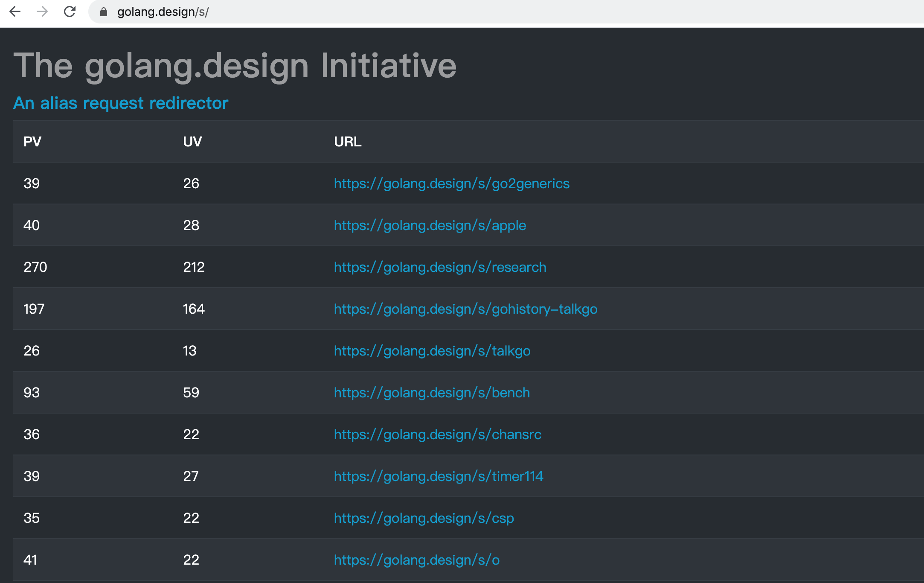The height and width of the screenshot is (583, 924).
Task: Click the UV column header
Action: click(192, 142)
